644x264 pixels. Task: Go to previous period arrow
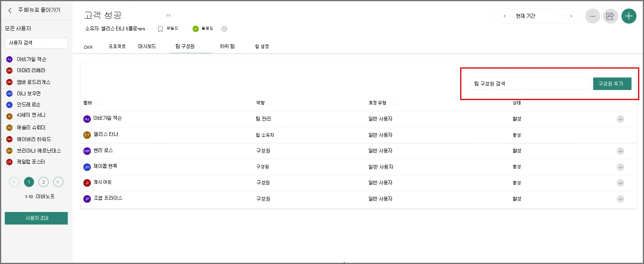click(505, 16)
